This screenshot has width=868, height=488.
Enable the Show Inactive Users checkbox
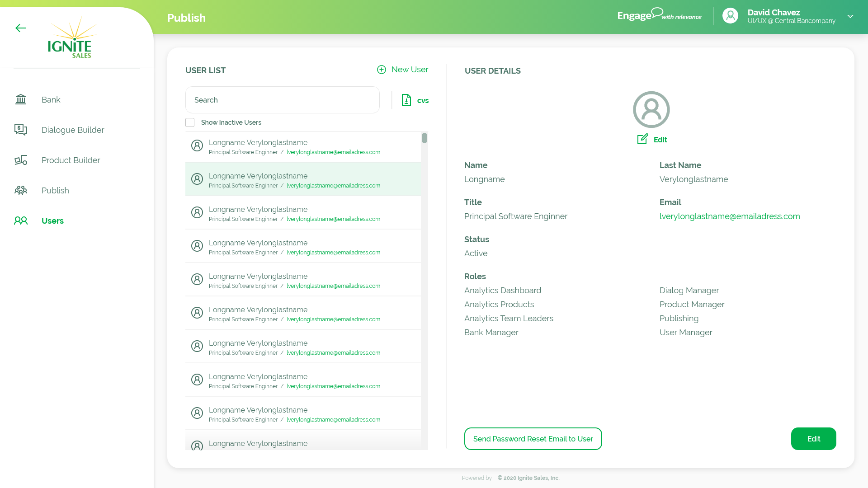(x=190, y=122)
